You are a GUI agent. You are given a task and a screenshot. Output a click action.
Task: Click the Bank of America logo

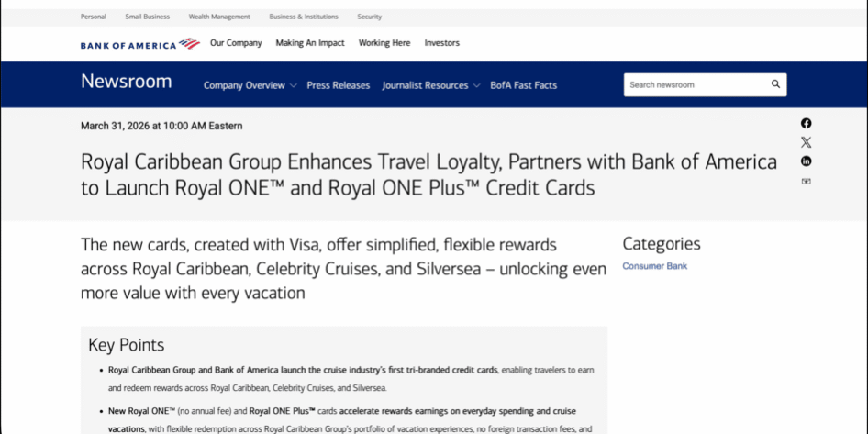(139, 44)
